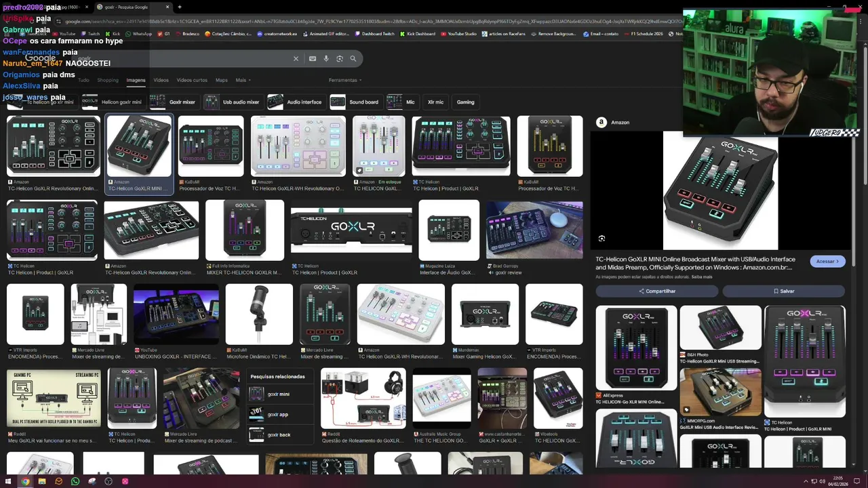Select the Mic filter chip
Image resolution: width=868 pixels, height=488 pixels.
click(401, 102)
